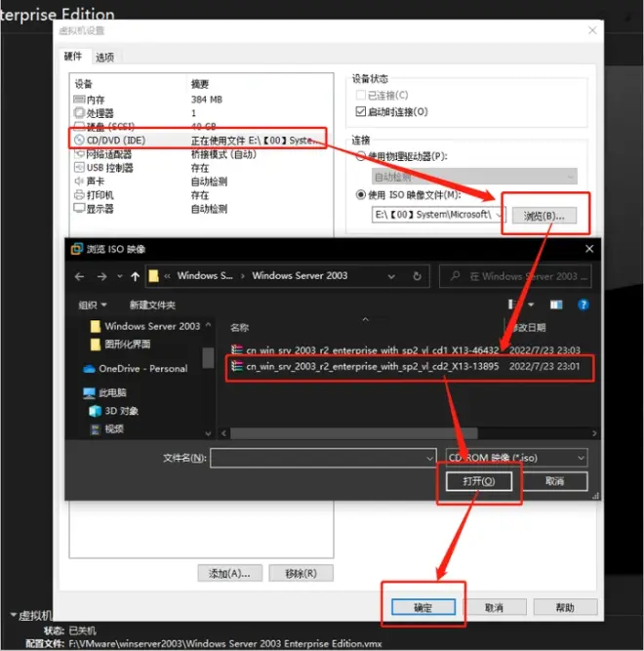Open the 组织 organize menu

pos(93,305)
